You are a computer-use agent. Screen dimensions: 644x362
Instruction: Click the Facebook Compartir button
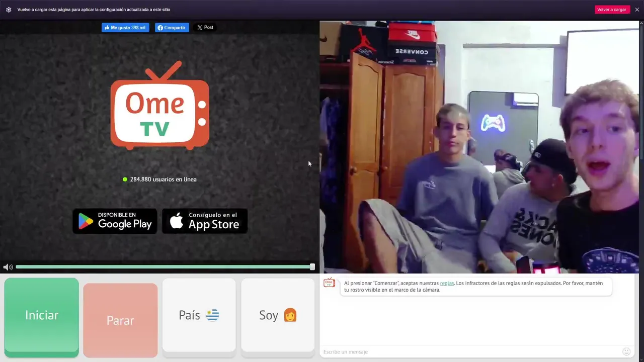click(x=172, y=28)
